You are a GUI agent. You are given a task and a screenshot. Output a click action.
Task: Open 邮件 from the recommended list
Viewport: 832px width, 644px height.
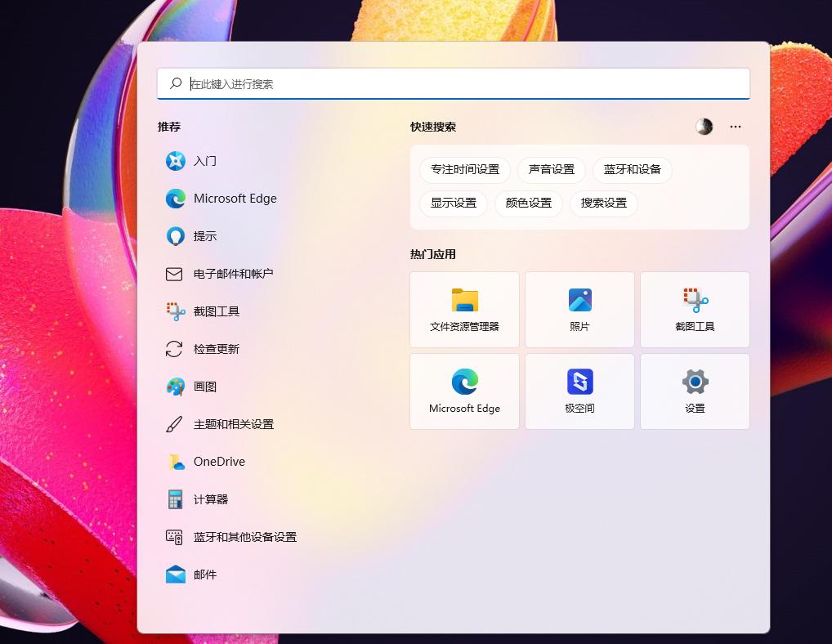205,575
